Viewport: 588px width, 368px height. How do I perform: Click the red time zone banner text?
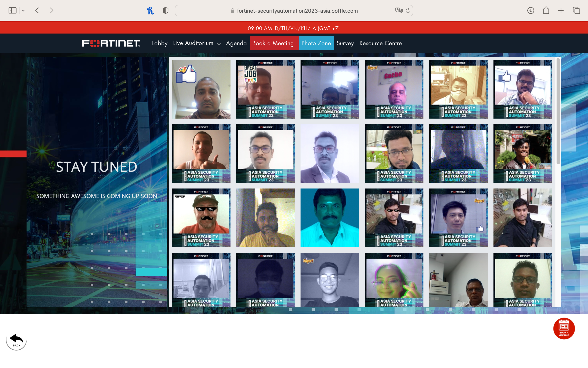[x=294, y=28]
